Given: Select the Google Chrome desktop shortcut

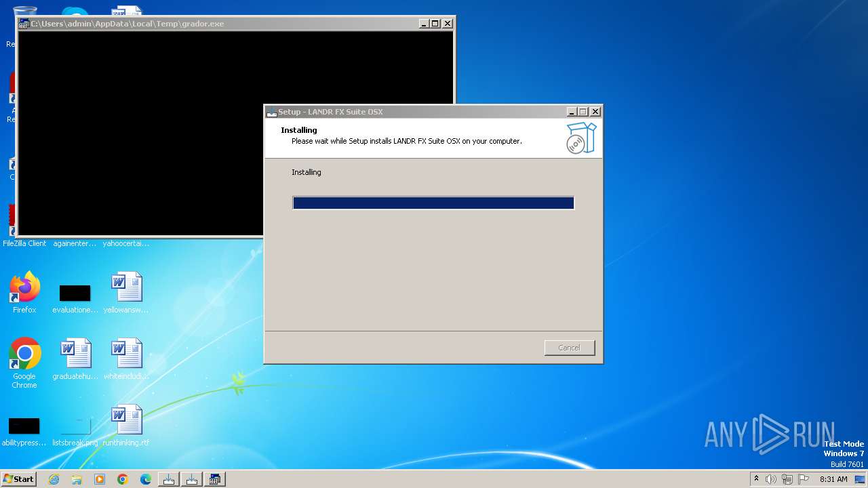Looking at the screenshot, I should (24, 363).
